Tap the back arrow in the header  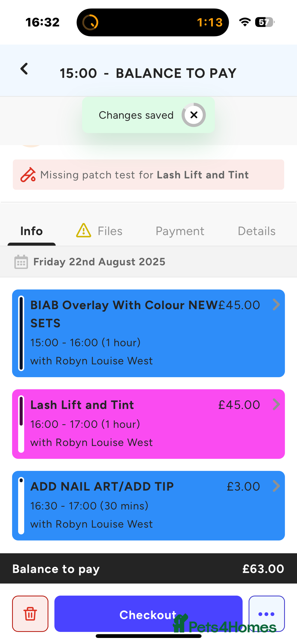coord(24,69)
